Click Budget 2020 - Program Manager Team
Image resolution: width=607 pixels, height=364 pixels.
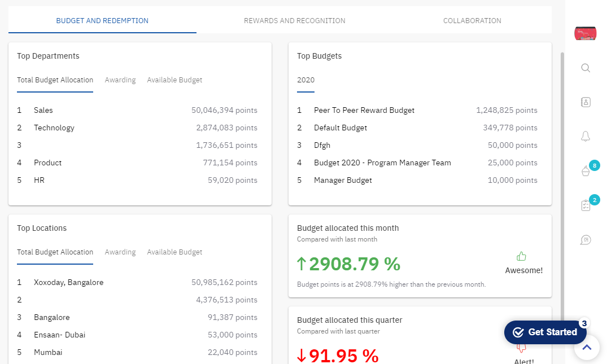(382, 163)
